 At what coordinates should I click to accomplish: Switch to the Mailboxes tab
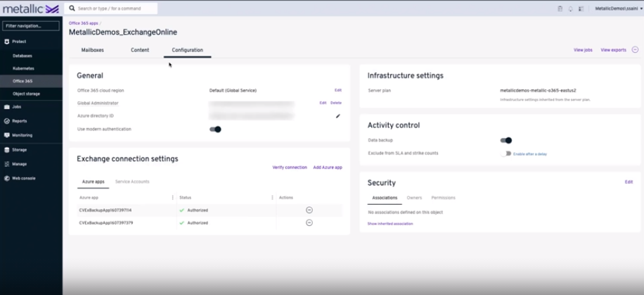(x=92, y=50)
